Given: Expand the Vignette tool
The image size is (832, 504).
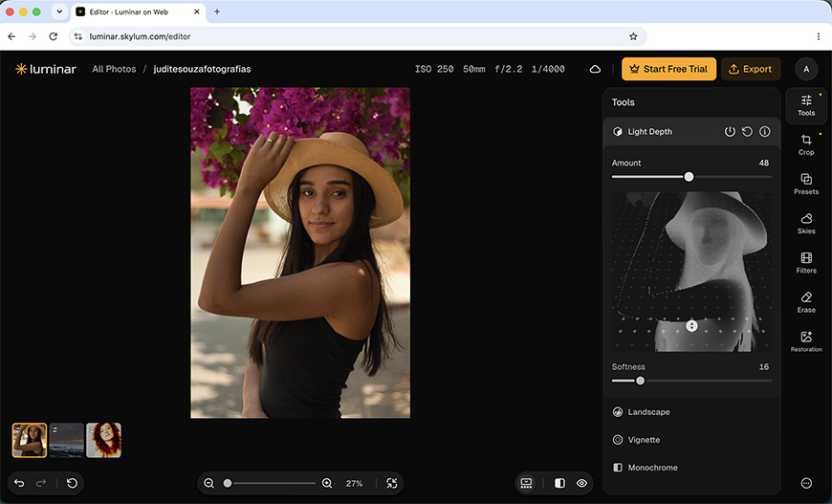Looking at the screenshot, I should [x=691, y=440].
